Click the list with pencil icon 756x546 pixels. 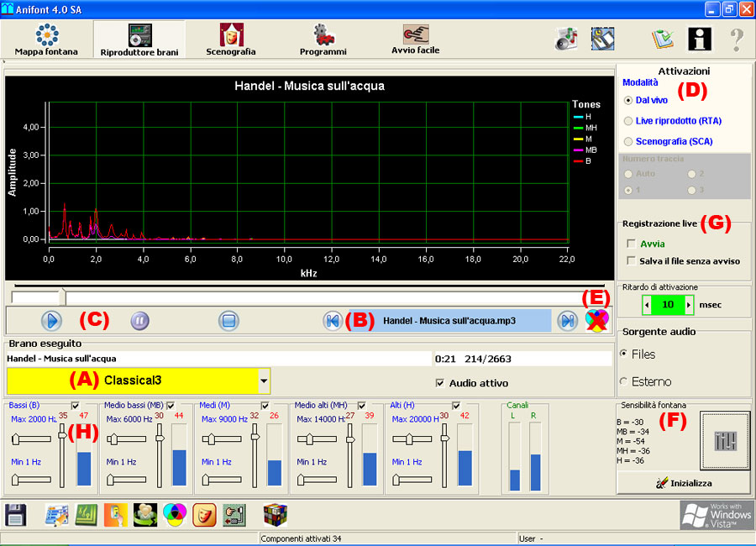point(57,515)
